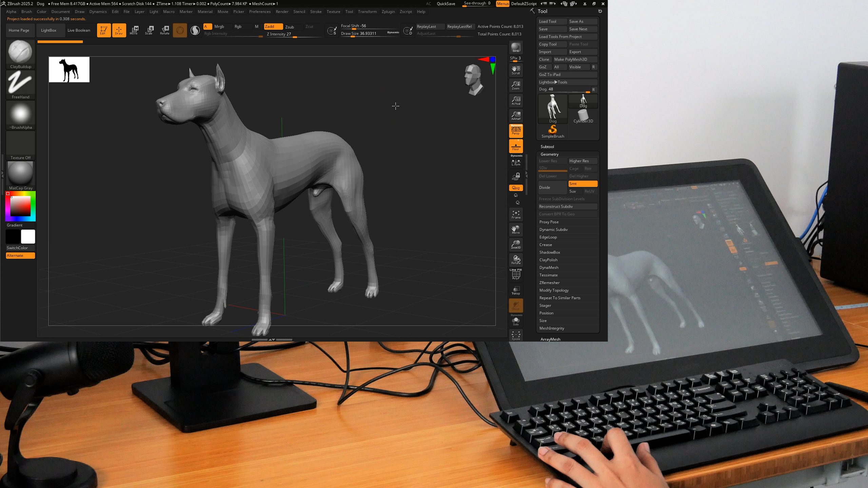This screenshot has width=868, height=488.
Task: Click the dog silhouette reference thumbnail
Action: point(69,69)
